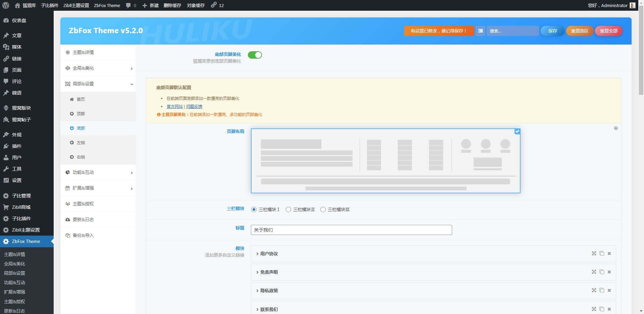Image resolution: width=644 pixels, height=314 pixels.
Task: Choose the 三栏模块 III radio option
Action: coord(323,209)
